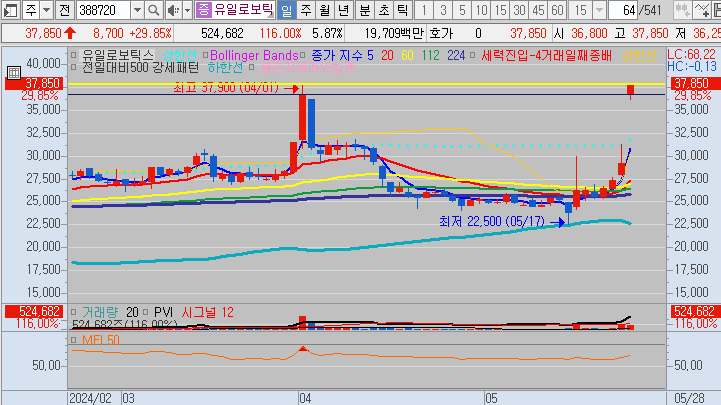Screen dimensions: 721x405
Task: Click the 호가 label in quote bar
Action: [x=441, y=33]
